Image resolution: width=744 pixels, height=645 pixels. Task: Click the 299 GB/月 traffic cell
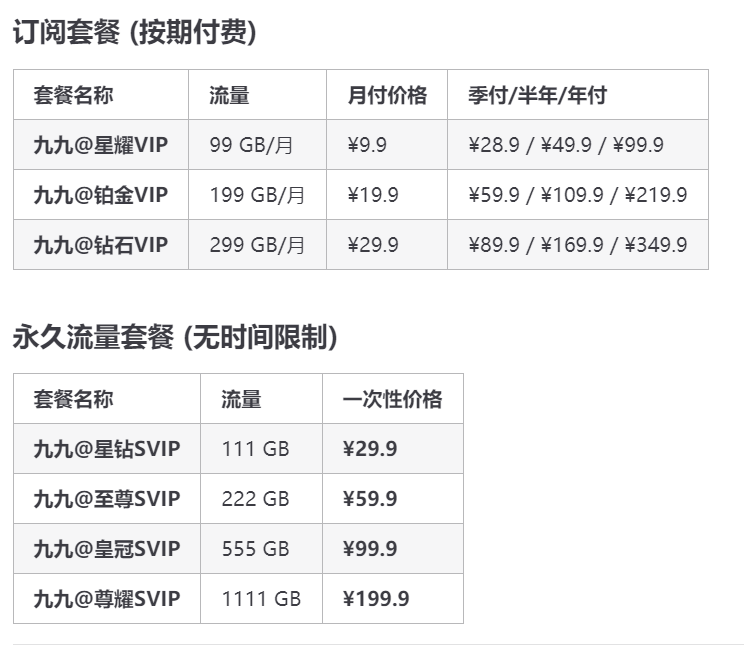point(257,245)
